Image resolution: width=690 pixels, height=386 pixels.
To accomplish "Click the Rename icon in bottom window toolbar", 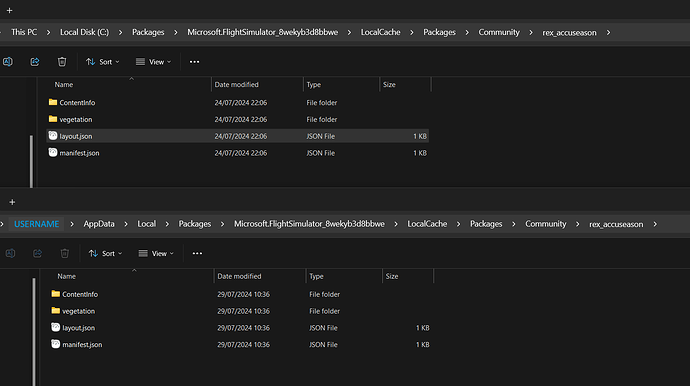I will click(x=10, y=253).
